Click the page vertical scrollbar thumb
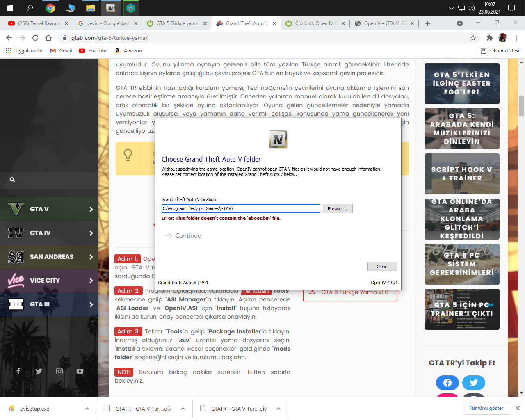The height and width of the screenshot is (420, 525). (522, 106)
